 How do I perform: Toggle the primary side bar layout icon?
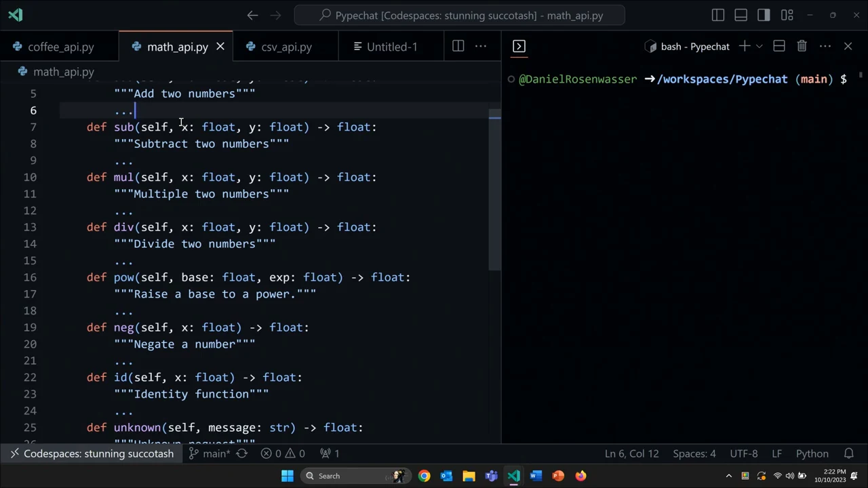(718, 15)
